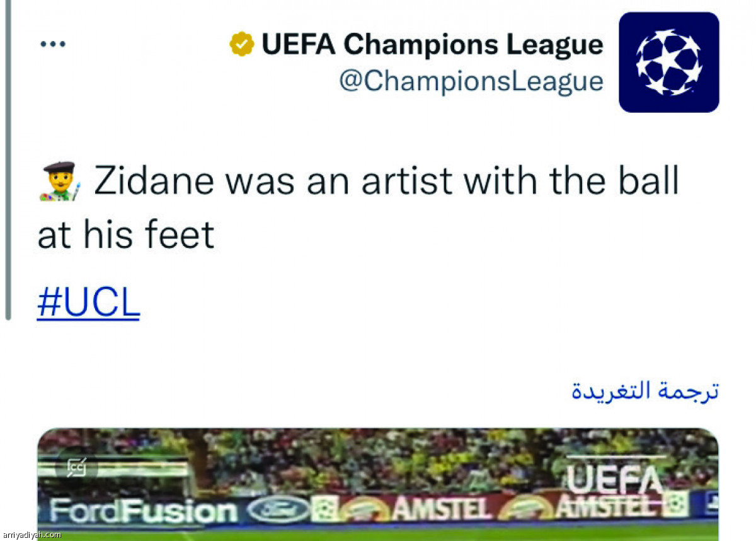Toggle the closed captions icon on video

pyautogui.click(x=76, y=468)
